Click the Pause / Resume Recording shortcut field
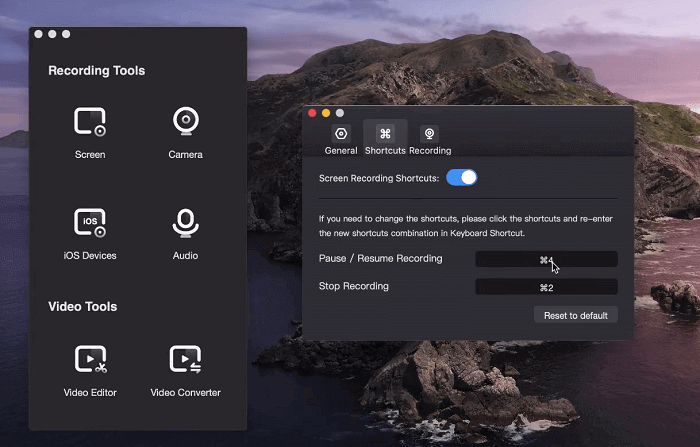This screenshot has width=700, height=447. coord(546,259)
